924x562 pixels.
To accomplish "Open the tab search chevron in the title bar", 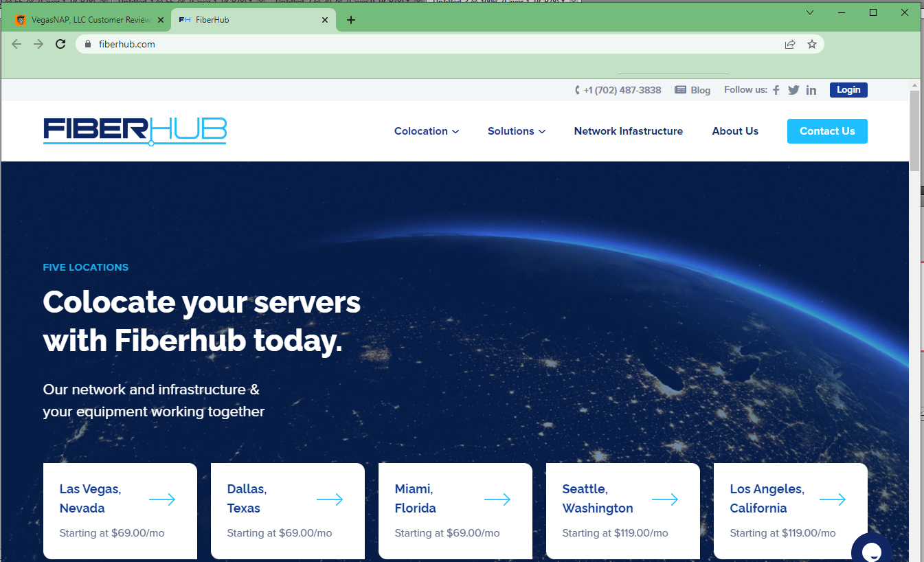I will click(x=810, y=12).
